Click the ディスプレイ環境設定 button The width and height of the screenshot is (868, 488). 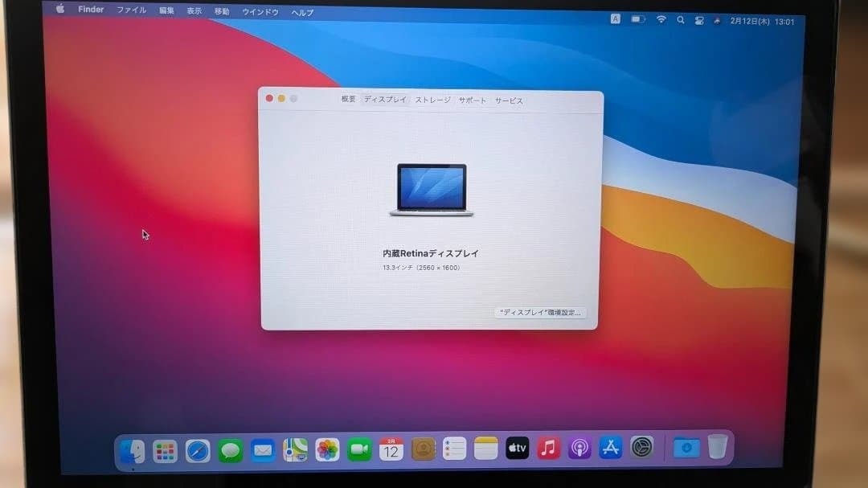(542, 313)
